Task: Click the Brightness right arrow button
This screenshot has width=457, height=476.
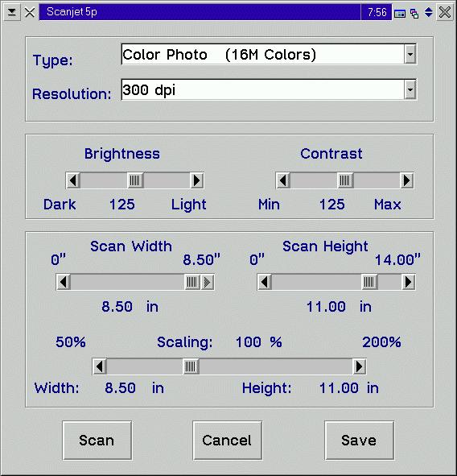Action: point(197,180)
